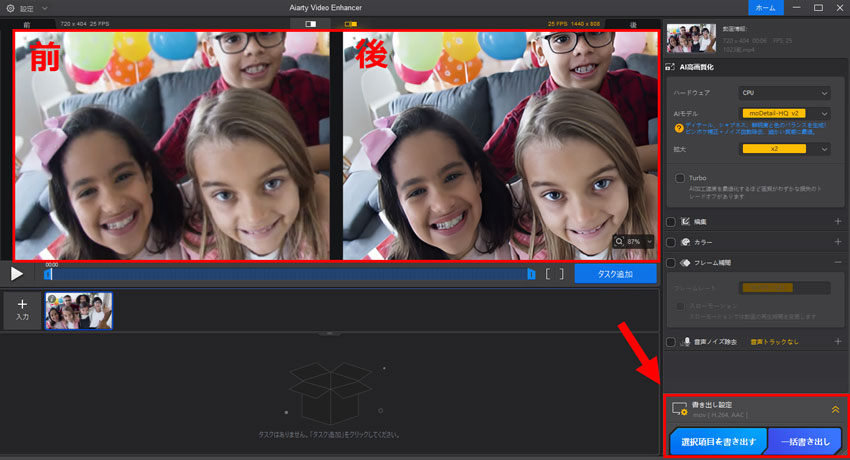Select the group video thumbnail in input strip

click(79, 310)
